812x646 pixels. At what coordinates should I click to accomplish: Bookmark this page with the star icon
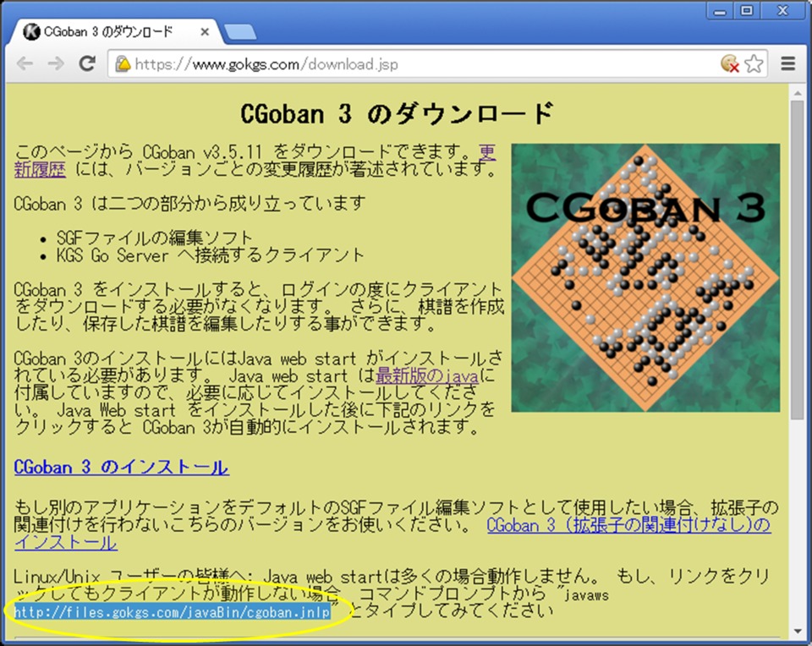[754, 63]
